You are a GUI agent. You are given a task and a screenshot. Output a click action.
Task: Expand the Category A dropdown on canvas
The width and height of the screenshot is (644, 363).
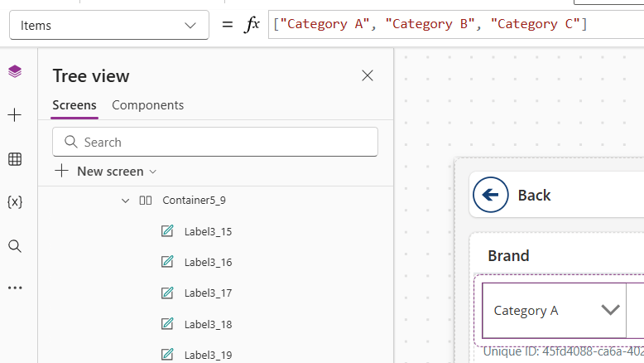(x=610, y=310)
